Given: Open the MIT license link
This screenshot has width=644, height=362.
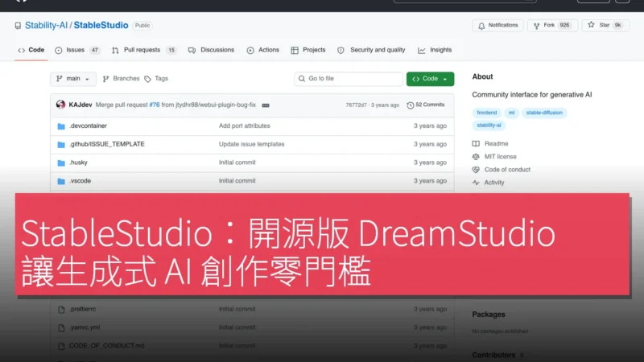Looking at the screenshot, I should coord(500,157).
